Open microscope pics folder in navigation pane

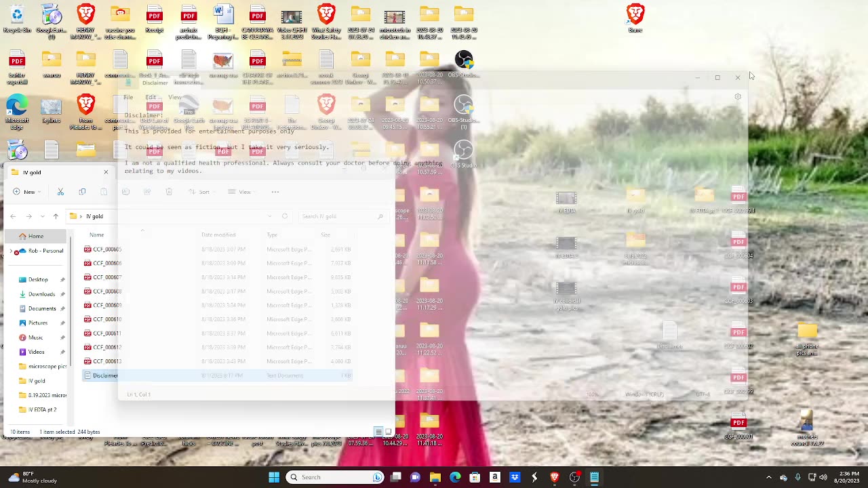pos(43,367)
